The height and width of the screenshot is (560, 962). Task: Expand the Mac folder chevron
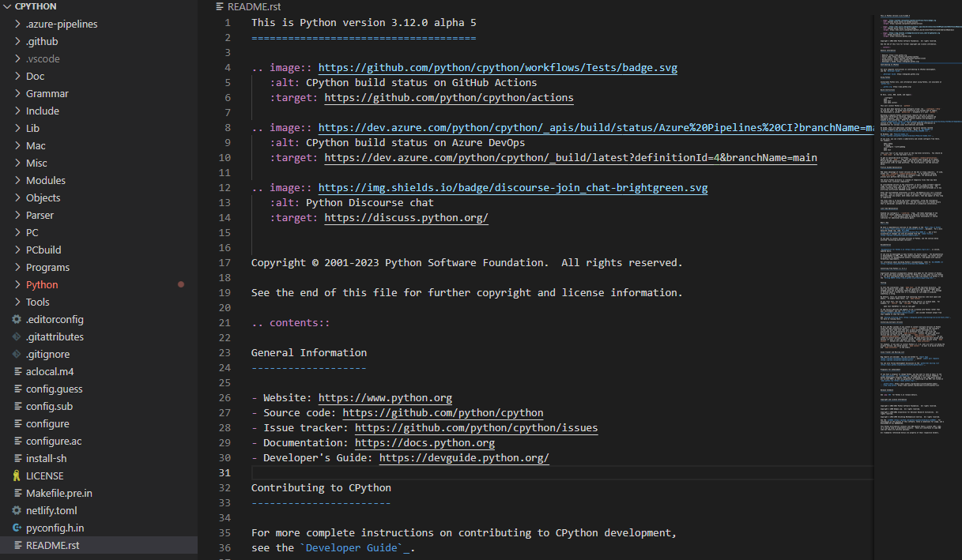click(x=17, y=145)
